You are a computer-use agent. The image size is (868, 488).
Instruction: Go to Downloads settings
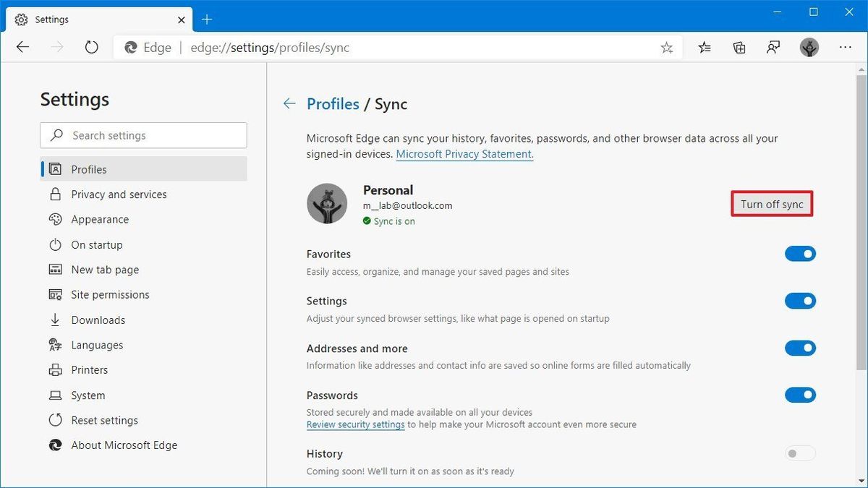[98, 320]
